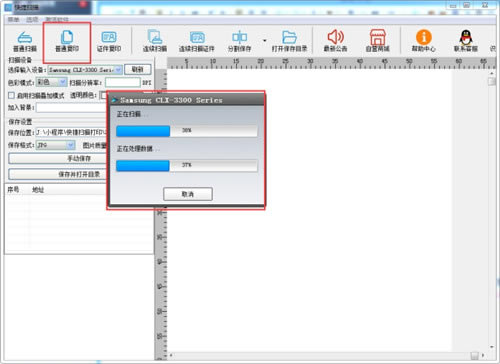500x364 pixels.
Task: Expand the input device dropdown
Action: coord(118,70)
